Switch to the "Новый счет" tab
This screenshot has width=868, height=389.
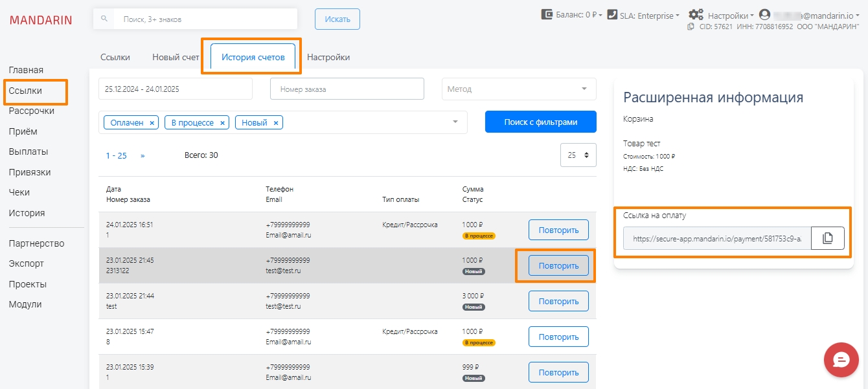[176, 57]
